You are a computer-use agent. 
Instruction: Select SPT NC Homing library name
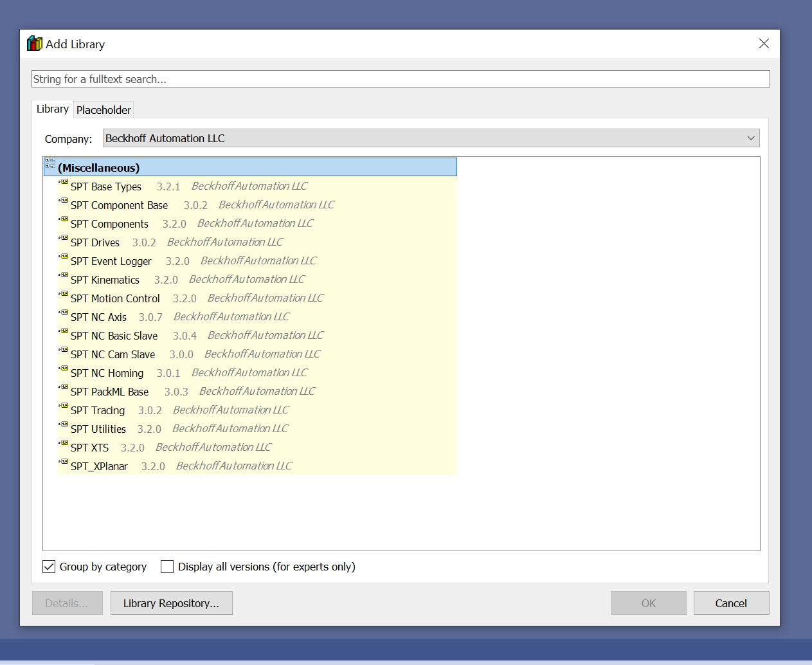pos(107,373)
